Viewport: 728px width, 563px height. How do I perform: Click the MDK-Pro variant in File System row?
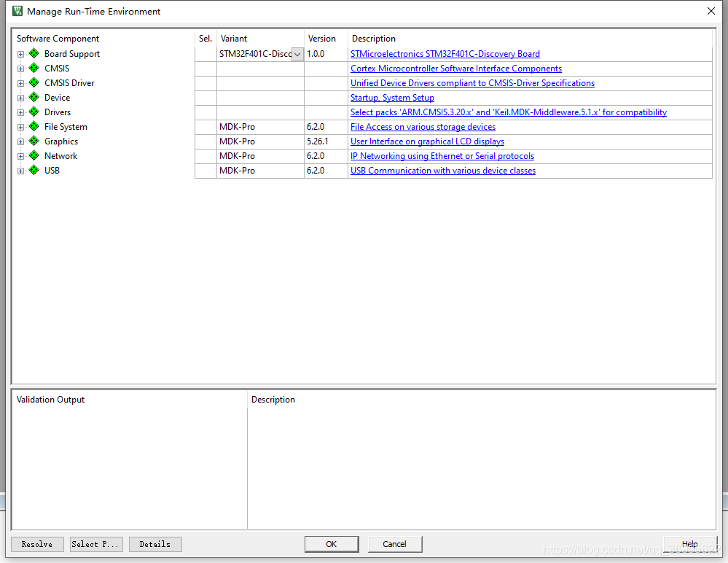click(x=238, y=127)
